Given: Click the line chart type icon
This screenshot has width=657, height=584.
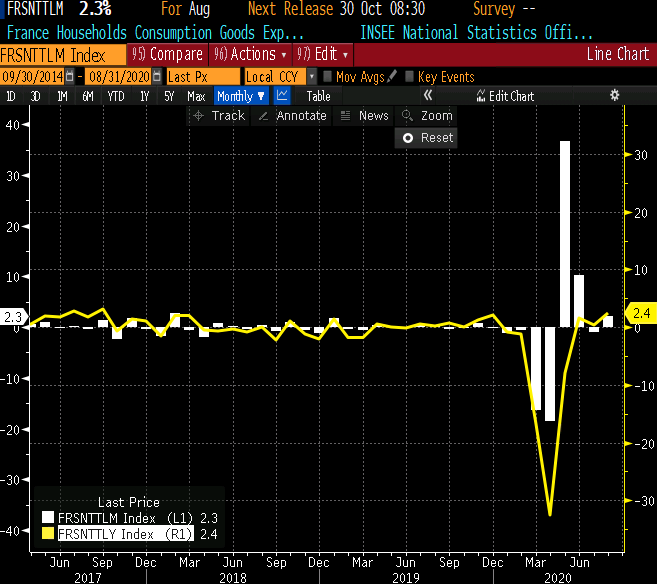Looking at the screenshot, I should tap(282, 96).
